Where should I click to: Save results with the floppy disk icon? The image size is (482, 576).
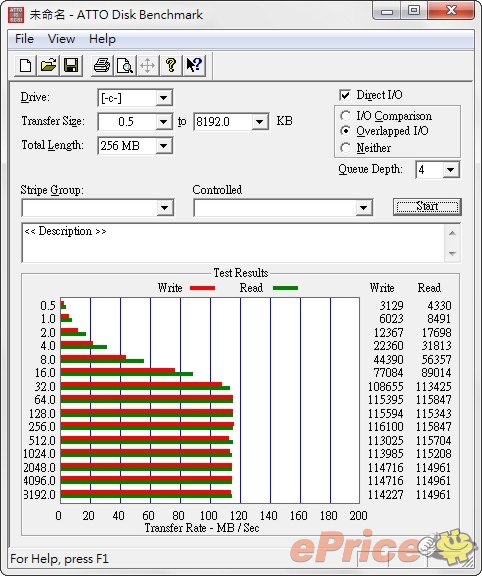click(x=71, y=66)
